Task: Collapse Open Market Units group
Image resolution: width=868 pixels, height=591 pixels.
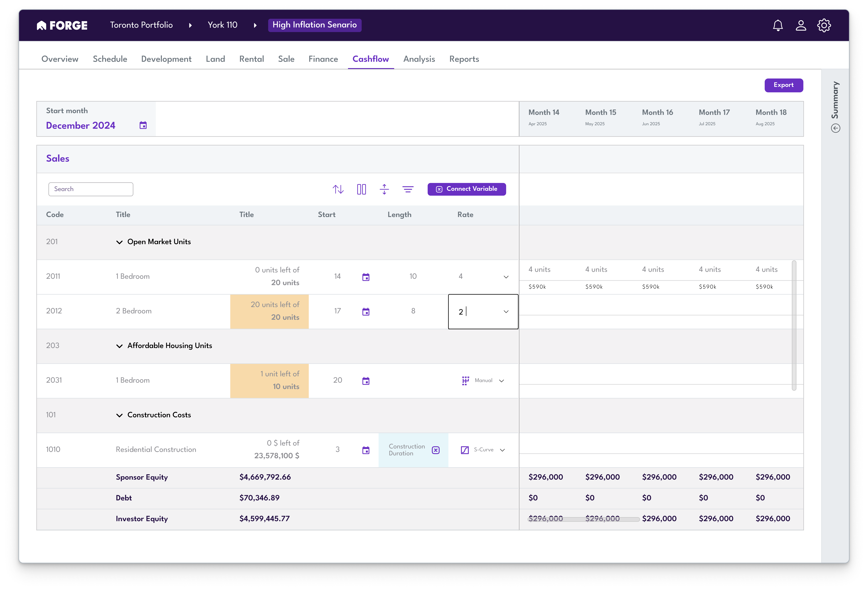Action: pyautogui.click(x=119, y=242)
